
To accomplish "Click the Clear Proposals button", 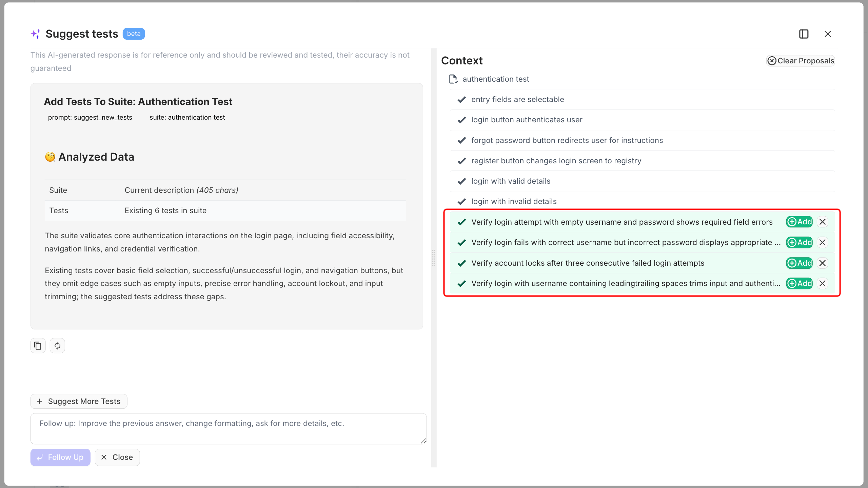I will (x=801, y=61).
